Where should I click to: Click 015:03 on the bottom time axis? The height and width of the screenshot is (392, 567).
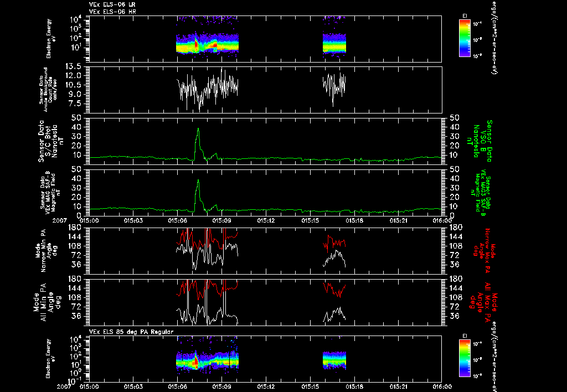pos(133,386)
